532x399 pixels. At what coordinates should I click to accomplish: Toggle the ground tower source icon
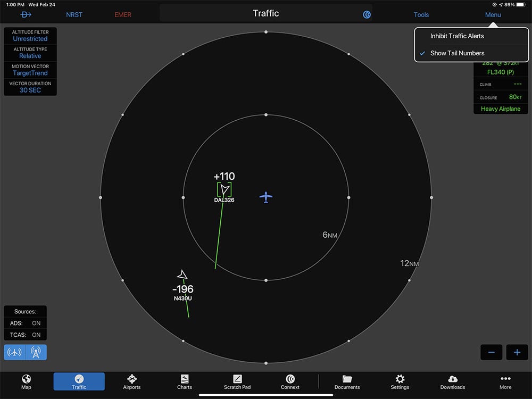36,352
